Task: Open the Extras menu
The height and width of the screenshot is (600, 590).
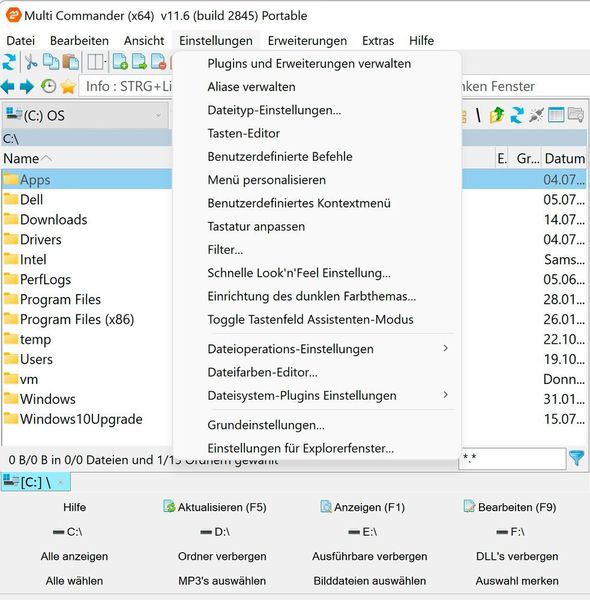Action: [x=378, y=41]
